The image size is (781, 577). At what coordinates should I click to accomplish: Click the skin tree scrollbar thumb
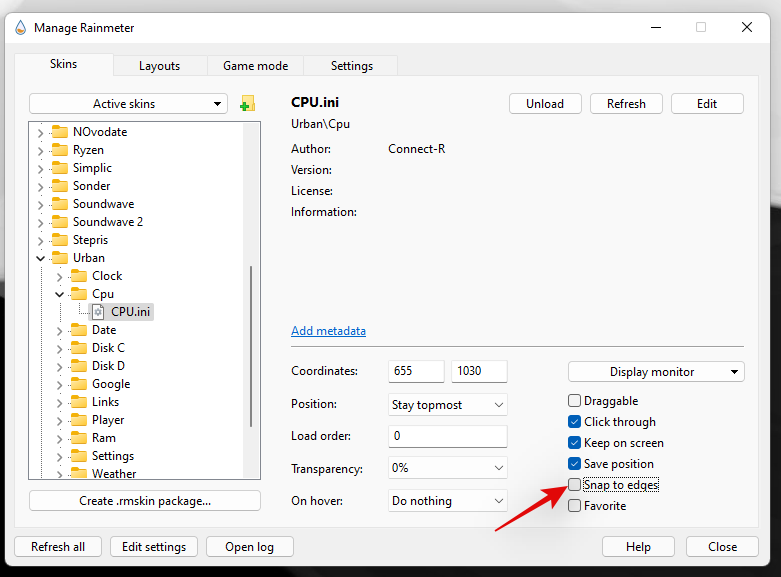pos(251,346)
